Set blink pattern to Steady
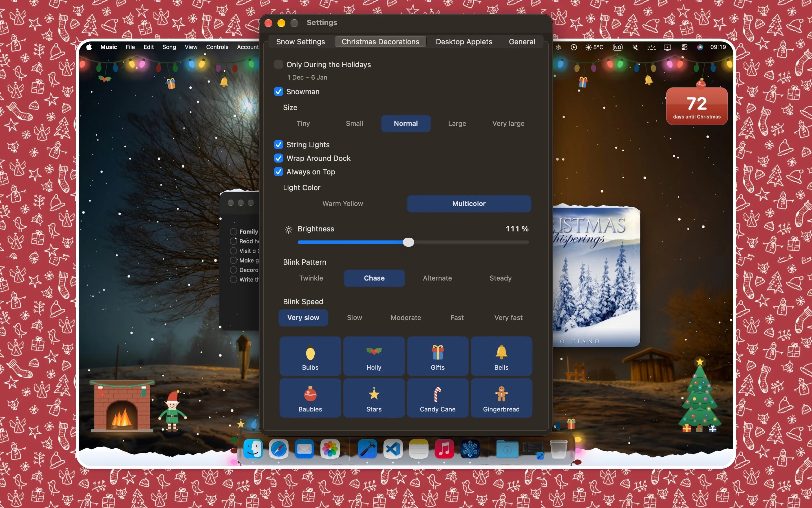 (x=500, y=278)
